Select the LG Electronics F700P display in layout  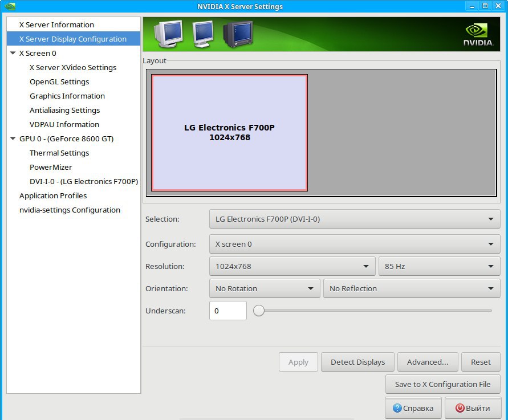[x=229, y=133]
